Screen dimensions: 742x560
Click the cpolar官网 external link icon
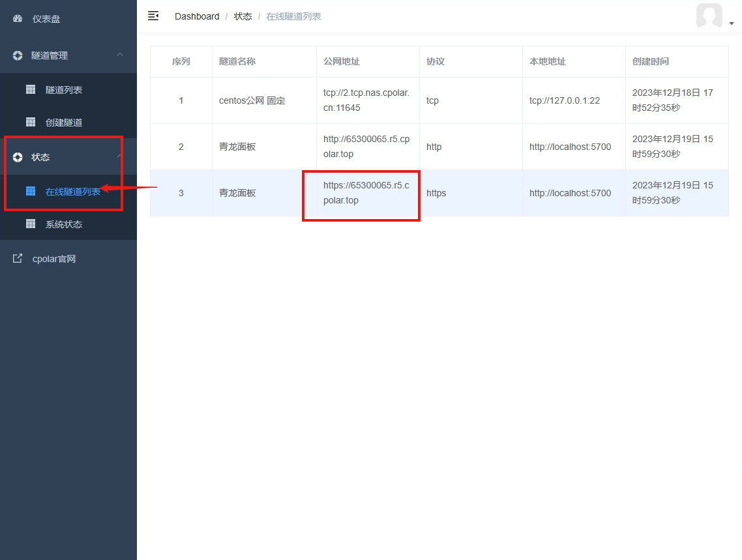[18, 258]
